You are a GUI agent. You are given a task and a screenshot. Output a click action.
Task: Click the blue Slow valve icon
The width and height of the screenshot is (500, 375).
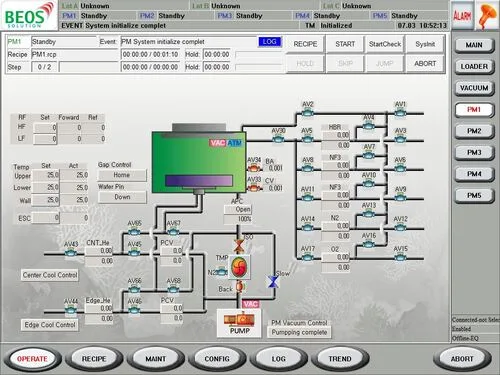273,282
